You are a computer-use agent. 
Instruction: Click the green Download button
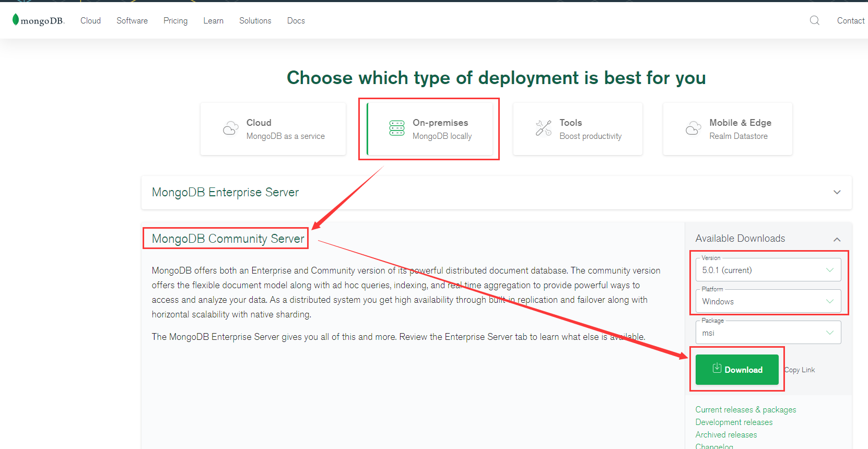[737, 370]
